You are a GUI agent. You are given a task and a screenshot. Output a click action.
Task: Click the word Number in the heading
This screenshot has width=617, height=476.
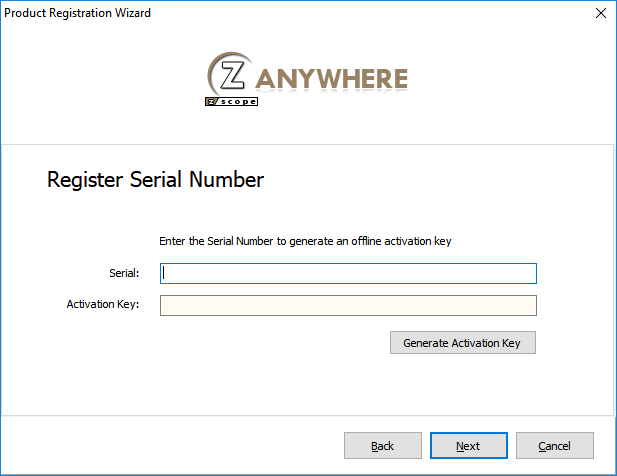[x=227, y=180]
